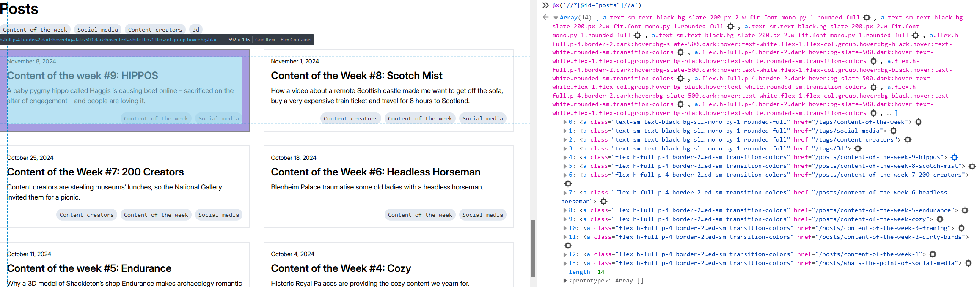The height and width of the screenshot is (287, 980).
Task: Click inspect-node icon beside the week-3-framing result
Action: [x=961, y=228]
